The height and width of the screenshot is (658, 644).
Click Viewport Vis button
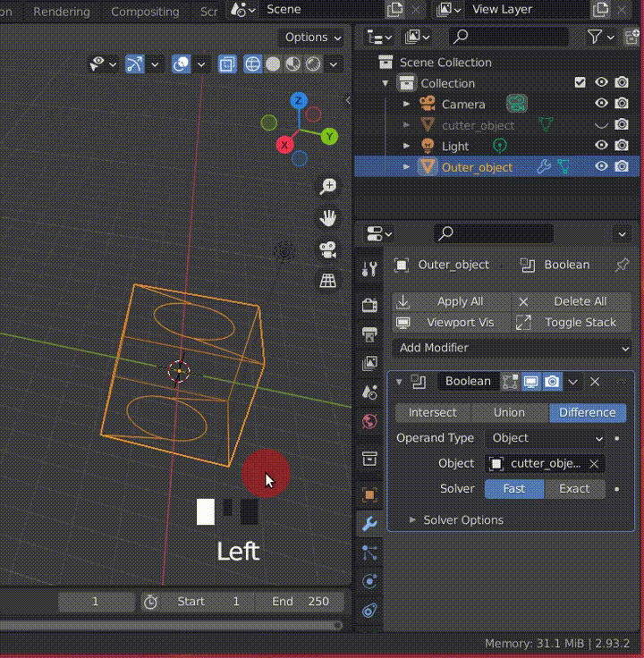pos(452,323)
